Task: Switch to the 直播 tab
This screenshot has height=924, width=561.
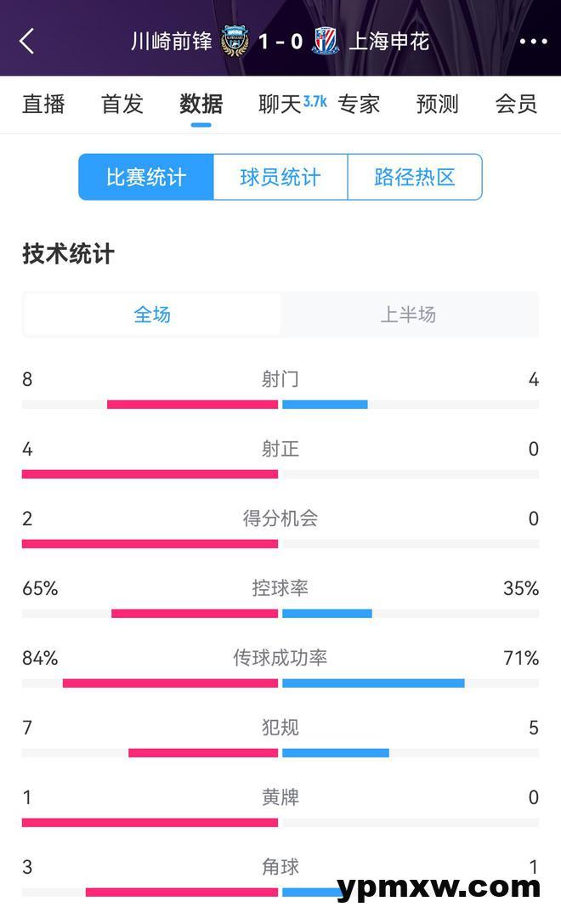Action: click(43, 104)
